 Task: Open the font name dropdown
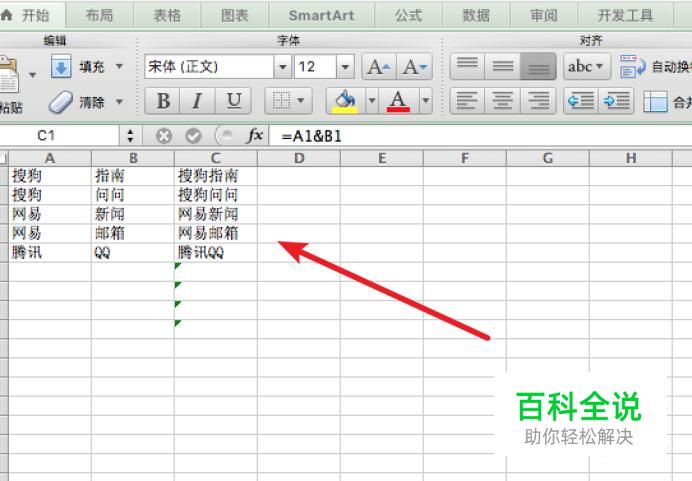point(282,67)
